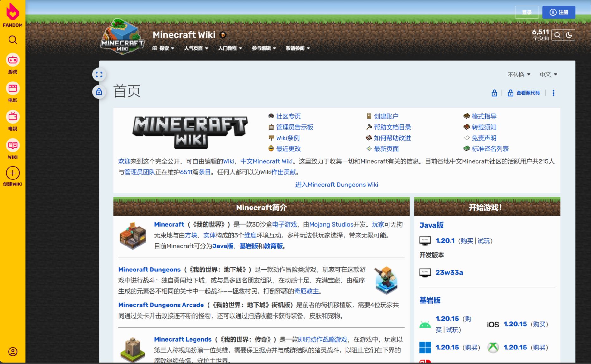
Task: Open the 标准译名列表 link
Action: 490,149
